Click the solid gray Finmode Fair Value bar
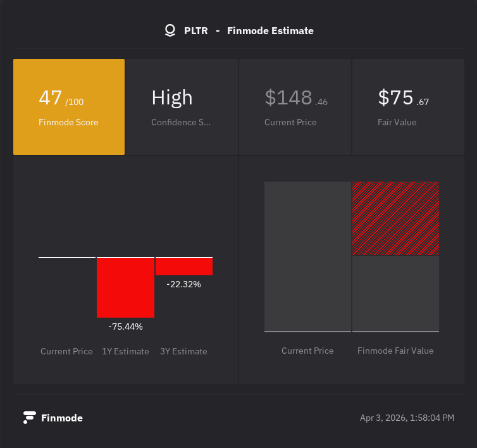 click(x=395, y=294)
